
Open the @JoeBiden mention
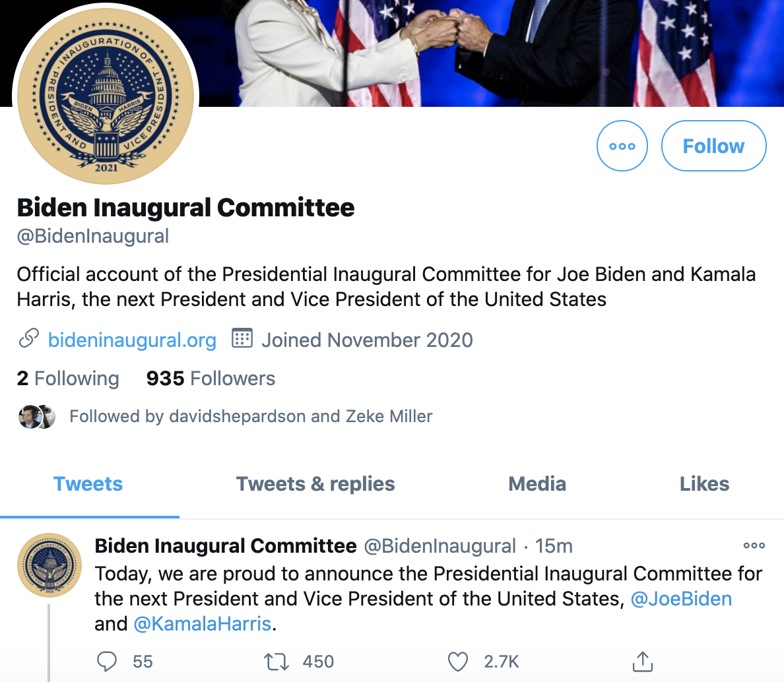(x=681, y=599)
